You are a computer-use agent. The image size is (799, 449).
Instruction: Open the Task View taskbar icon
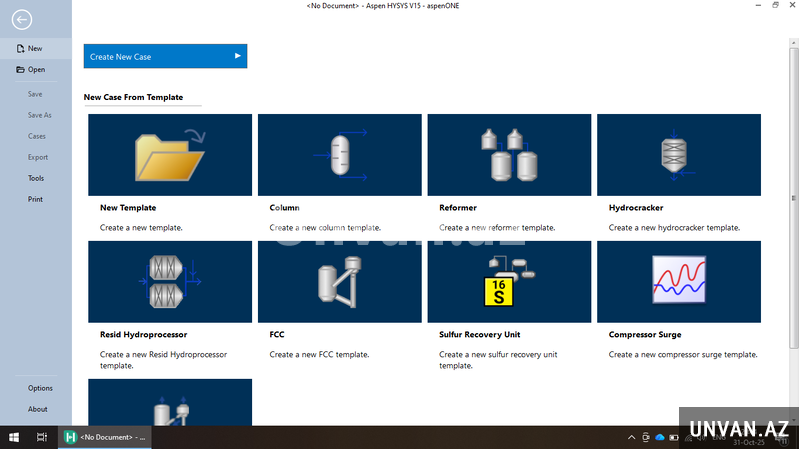(x=42, y=437)
